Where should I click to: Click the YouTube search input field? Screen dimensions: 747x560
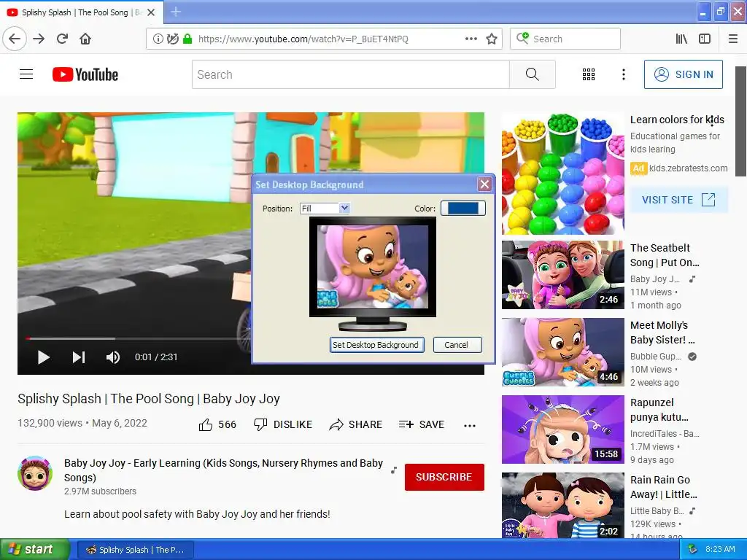coord(351,74)
